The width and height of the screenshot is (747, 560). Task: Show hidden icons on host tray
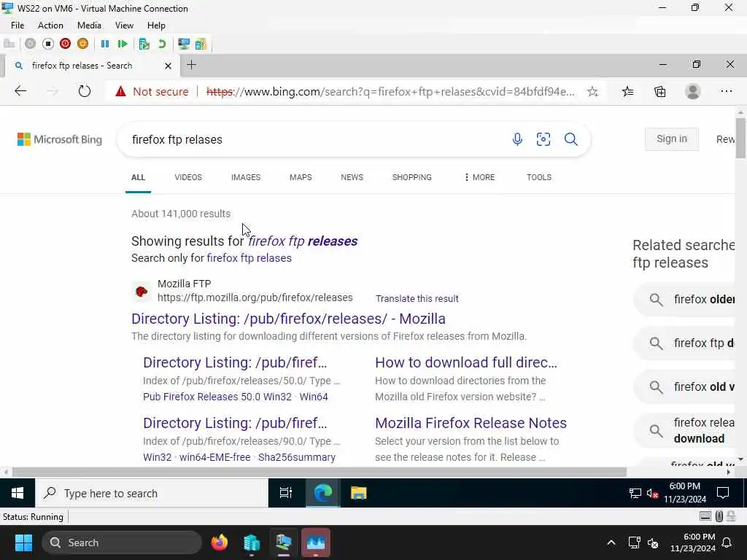611,542
